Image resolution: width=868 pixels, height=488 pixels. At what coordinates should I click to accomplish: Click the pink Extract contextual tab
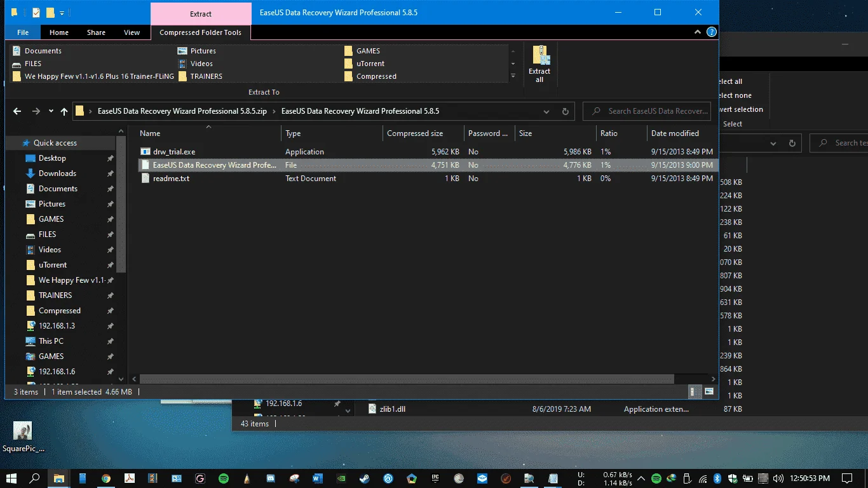(201, 13)
